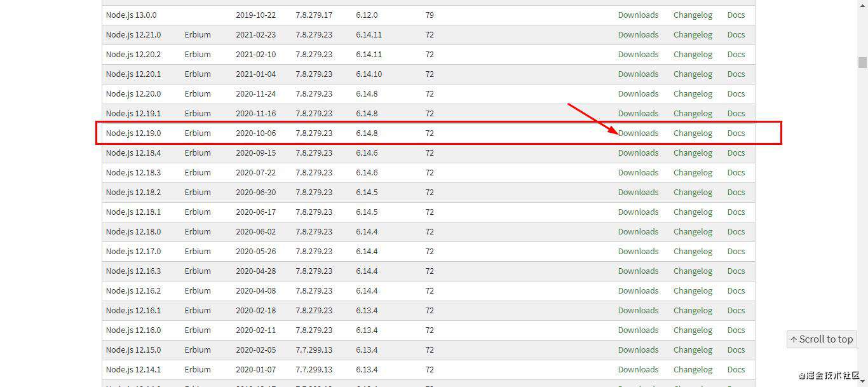Viewport: 868px width, 387px height.
Task: Open Downloads for Node.js 12.15.0
Action: (638, 350)
